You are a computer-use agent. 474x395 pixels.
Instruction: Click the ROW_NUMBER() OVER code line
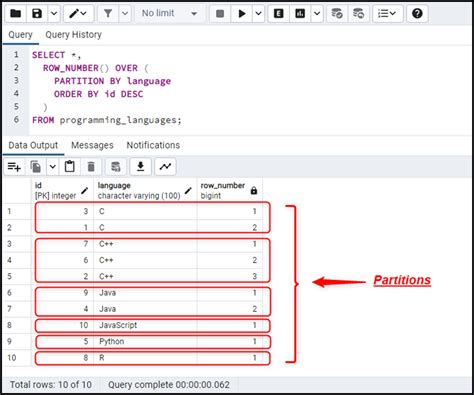tap(96, 68)
